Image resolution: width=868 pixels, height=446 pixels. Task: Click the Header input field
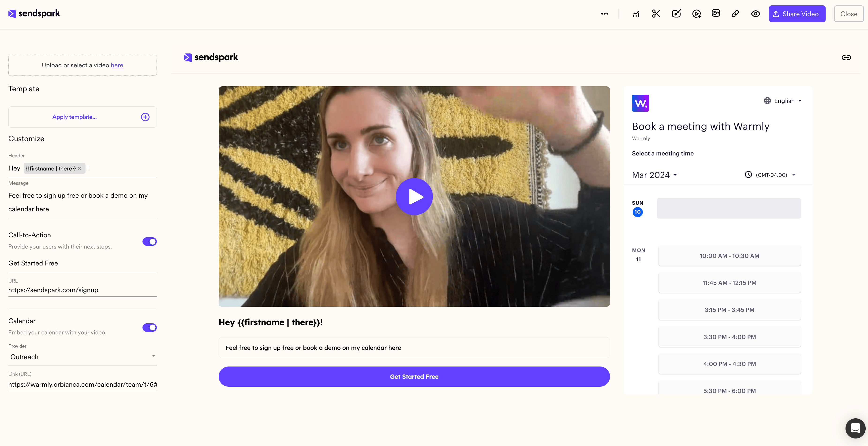[82, 168]
